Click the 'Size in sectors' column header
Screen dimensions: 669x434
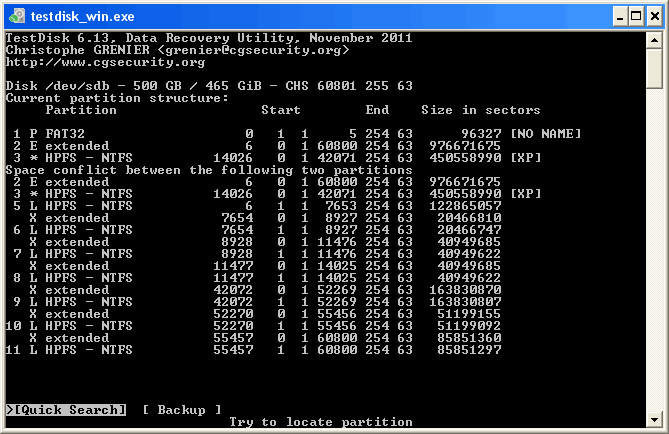pyautogui.click(x=481, y=110)
